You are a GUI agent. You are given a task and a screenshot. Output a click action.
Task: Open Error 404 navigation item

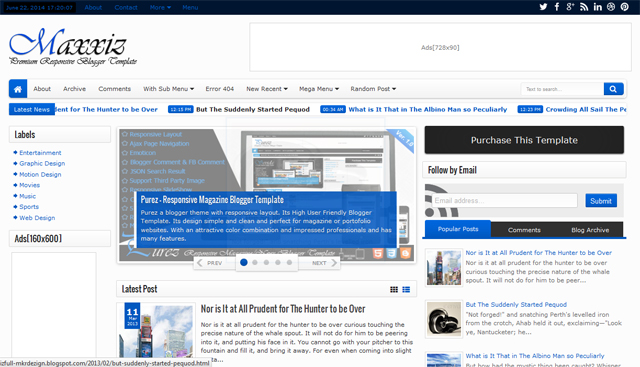pyautogui.click(x=220, y=89)
